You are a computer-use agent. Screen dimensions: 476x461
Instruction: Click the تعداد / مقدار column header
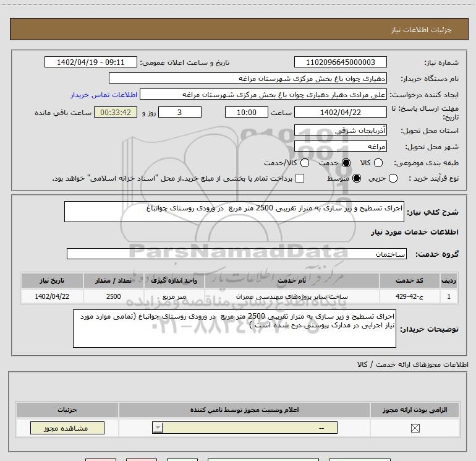pyautogui.click(x=114, y=280)
